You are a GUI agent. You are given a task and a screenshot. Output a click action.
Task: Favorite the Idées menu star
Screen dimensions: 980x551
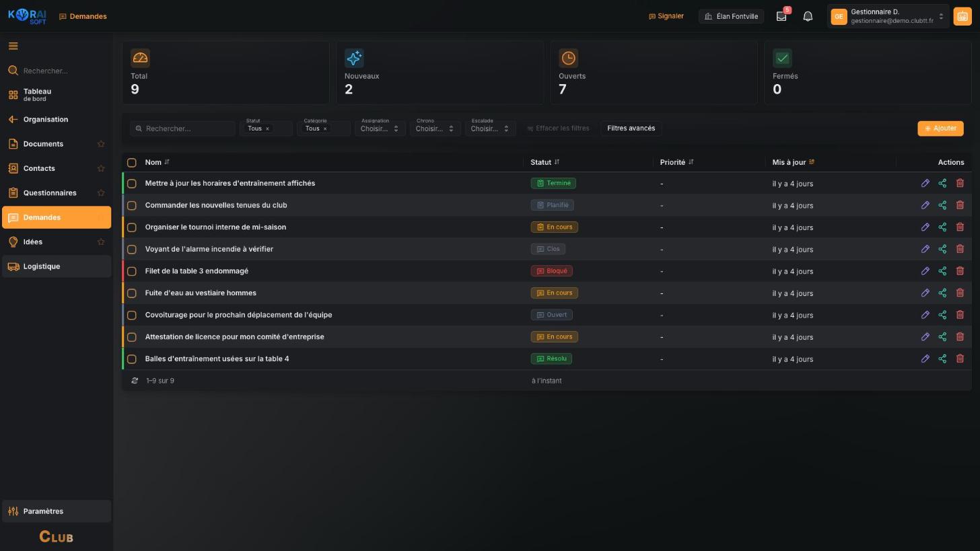click(101, 242)
